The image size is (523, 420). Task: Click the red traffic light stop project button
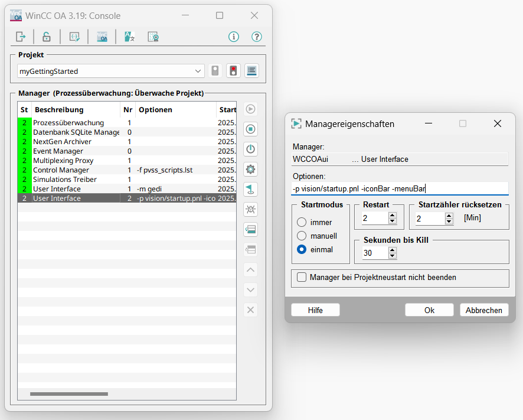pyautogui.click(x=233, y=71)
